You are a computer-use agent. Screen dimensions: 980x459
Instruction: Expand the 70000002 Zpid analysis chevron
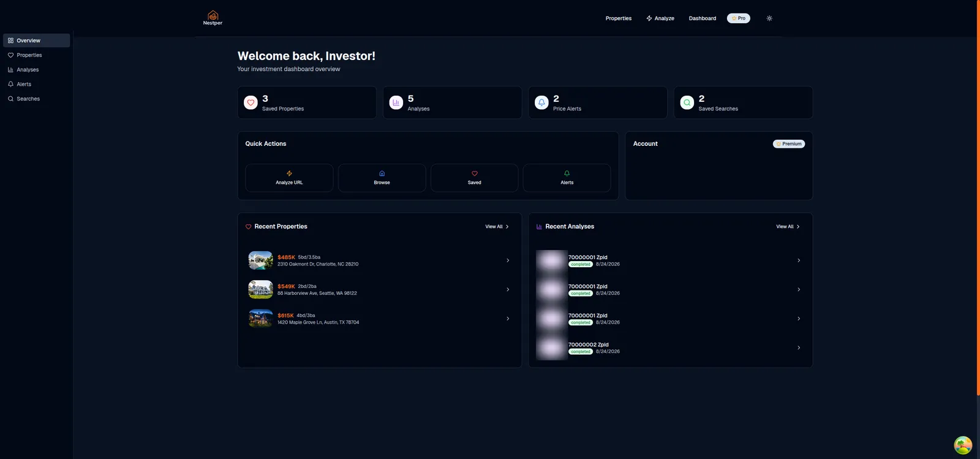(799, 347)
